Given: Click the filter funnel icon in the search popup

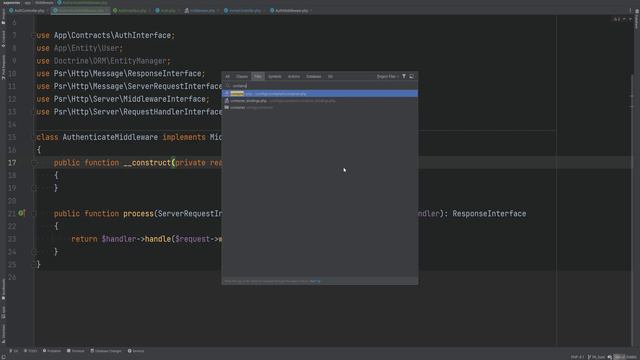Looking at the screenshot, I should pos(404,76).
